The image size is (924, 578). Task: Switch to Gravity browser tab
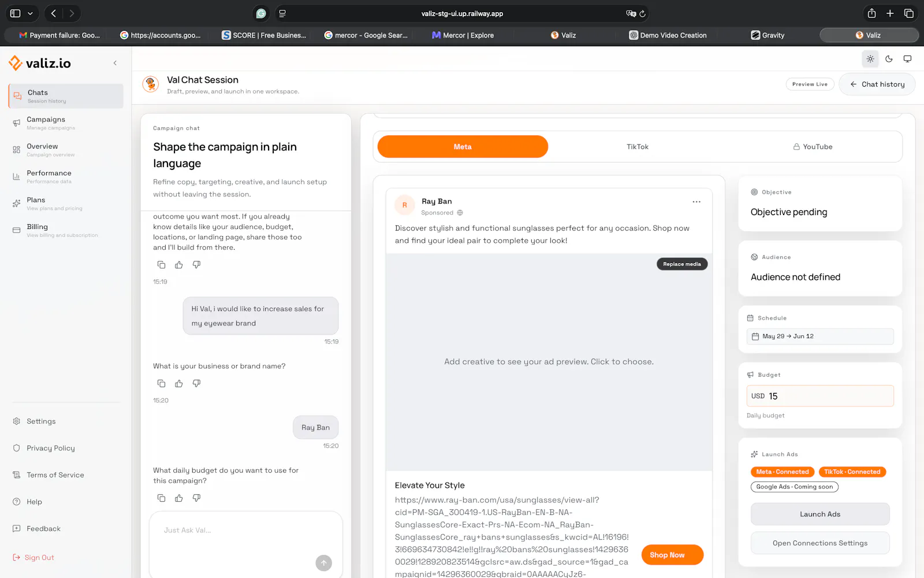click(767, 35)
